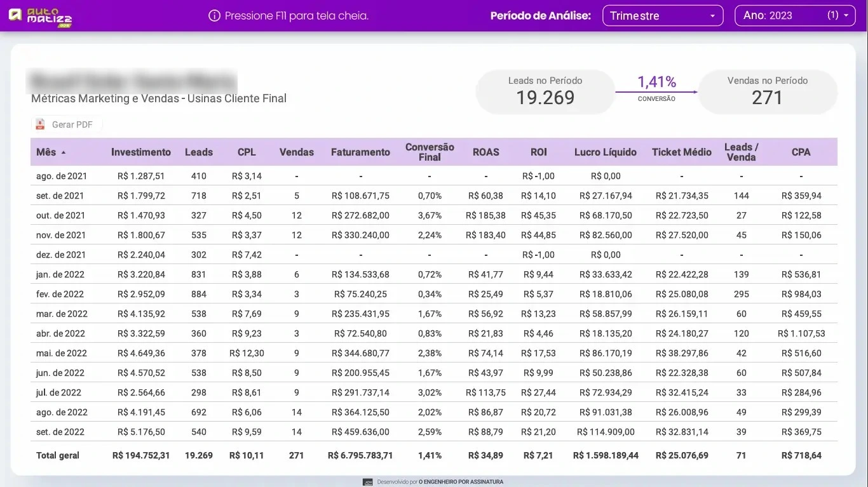Click the Faturamento column header
868x487 pixels.
tap(360, 152)
